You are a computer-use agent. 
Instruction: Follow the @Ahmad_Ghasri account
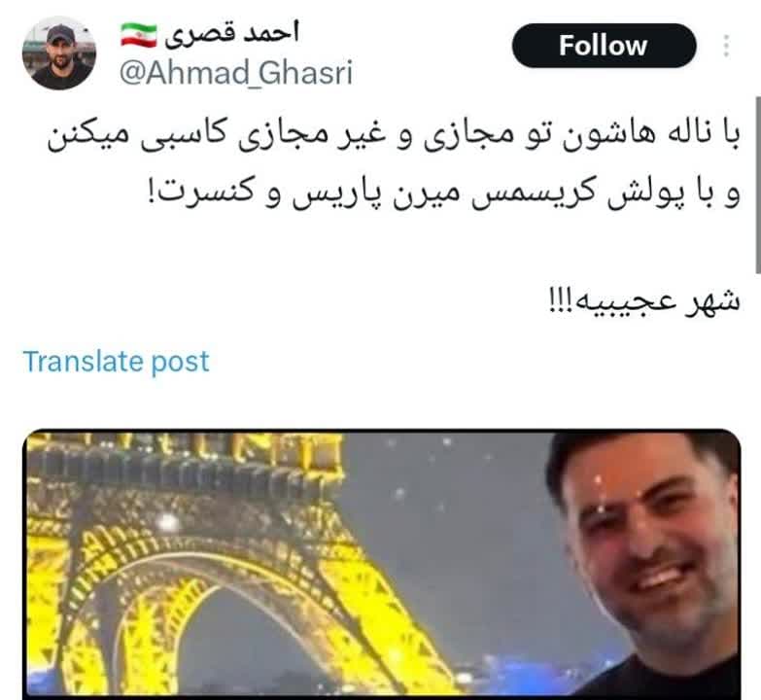(x=605, y=46)
